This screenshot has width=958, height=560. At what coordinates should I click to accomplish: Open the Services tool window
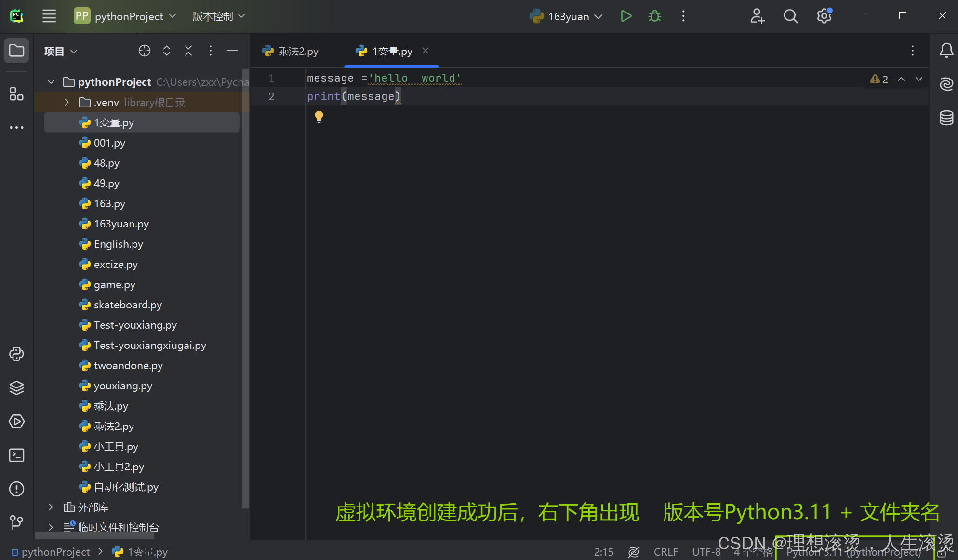pyautogui.click(x=16, y=422)
